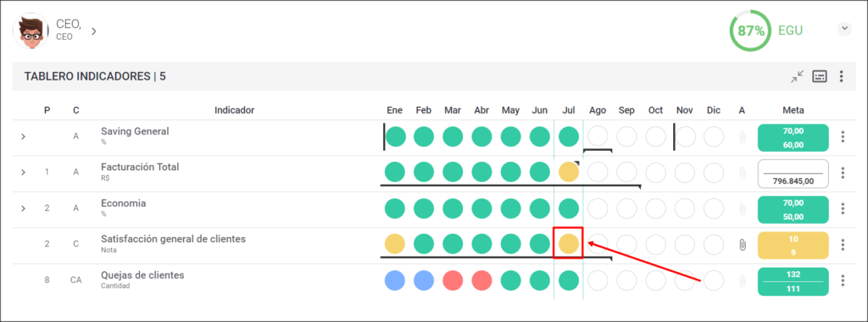The width and height of the screenshot is (868, 322).
Task: Click Saving General meta 70,00 / 60,00
Action: [793, 137]
